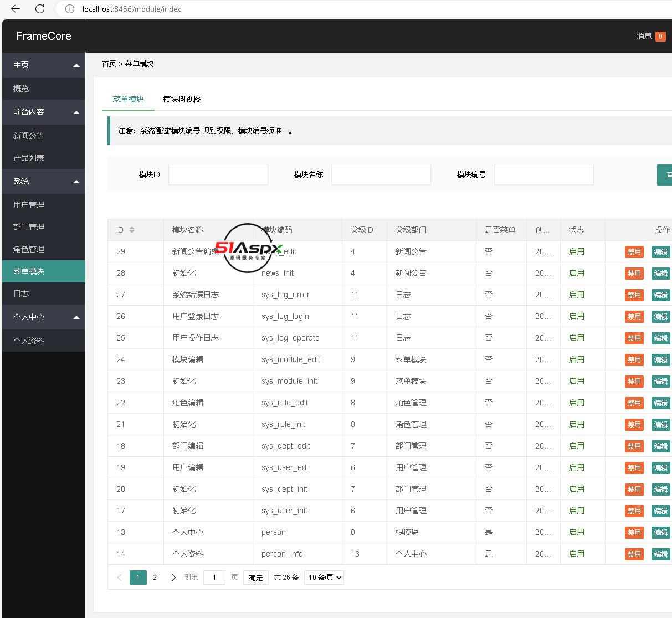672x618 pixels.
Task: Open 角色管理 in the sidebar
Action: tap(44, 249)
